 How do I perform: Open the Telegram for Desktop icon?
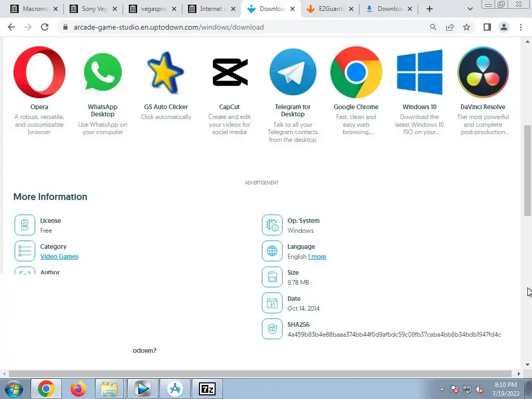pos(293,72)
